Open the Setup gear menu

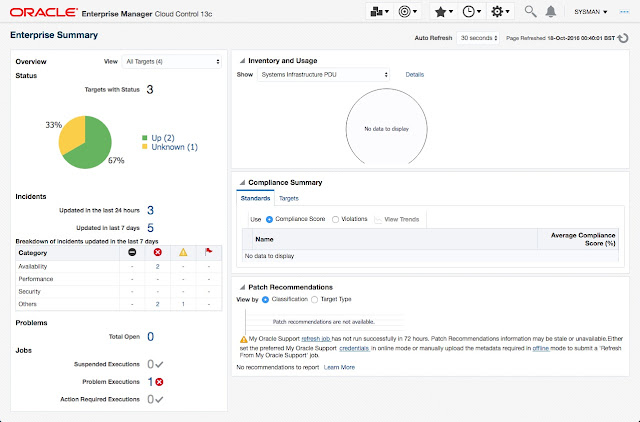point(500,12)
